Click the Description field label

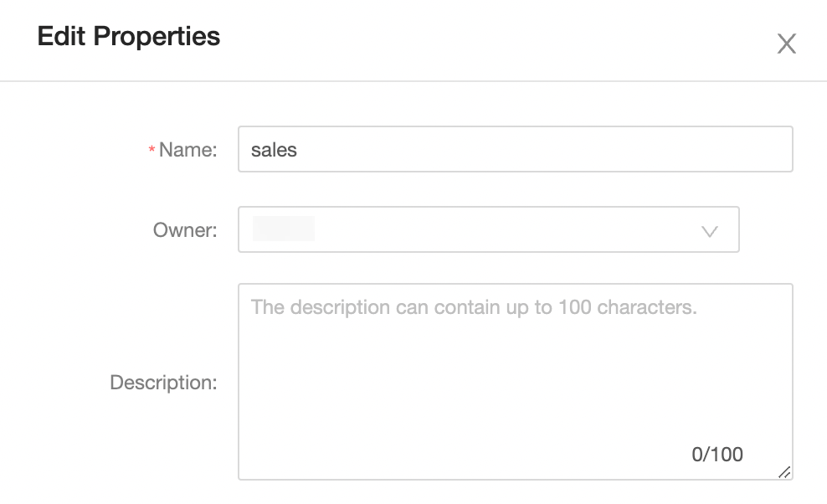pyautogui.click(x=163, y=383)
